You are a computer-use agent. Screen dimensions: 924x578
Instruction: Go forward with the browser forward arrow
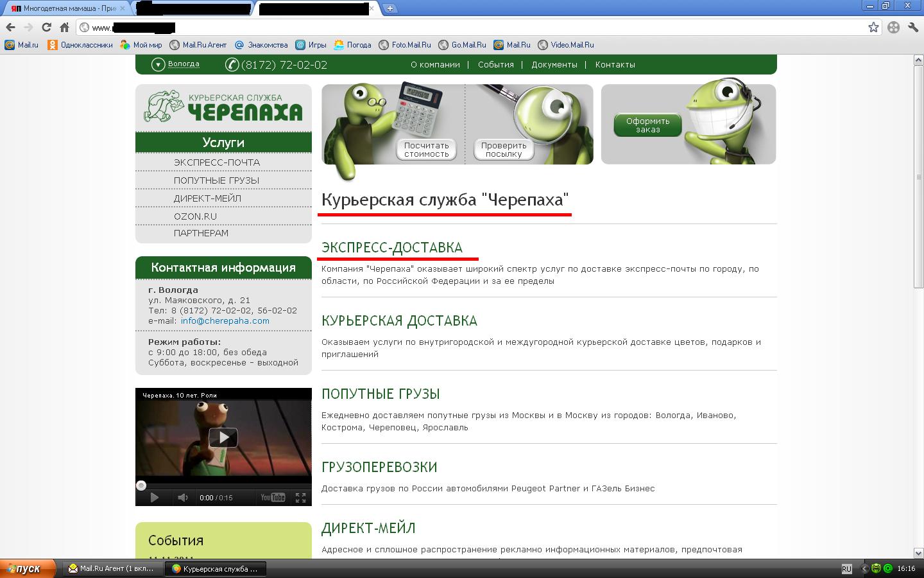click(x=28, y=28)
